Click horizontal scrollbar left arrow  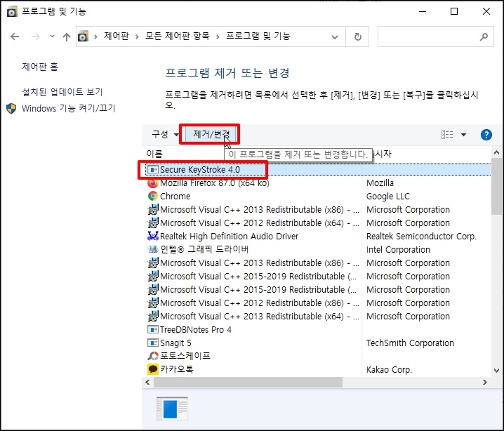pyautogui.click(x=147, y=382)
